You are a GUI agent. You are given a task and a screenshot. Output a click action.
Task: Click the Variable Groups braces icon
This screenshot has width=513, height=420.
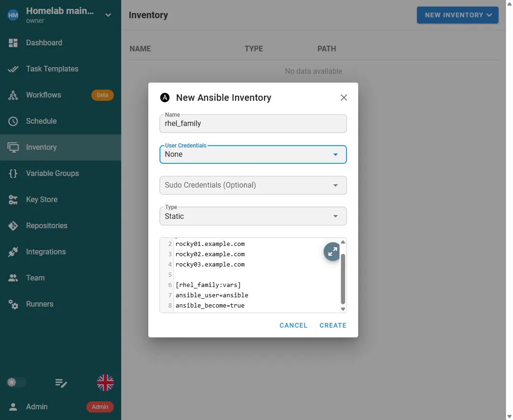click(x=13, y=174)
